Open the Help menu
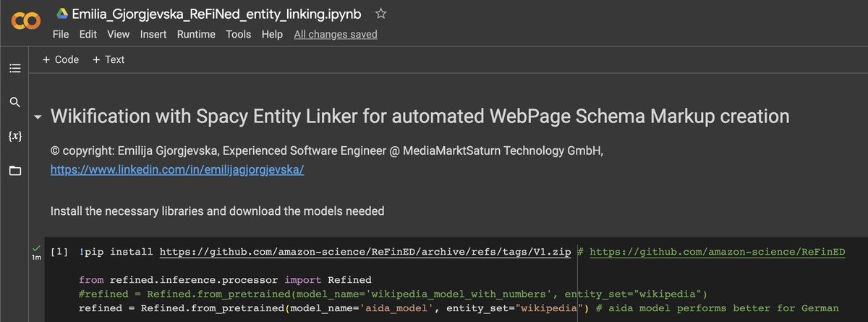Image resolution: width=868 pixels, height=322 pixels. point(272,34)
